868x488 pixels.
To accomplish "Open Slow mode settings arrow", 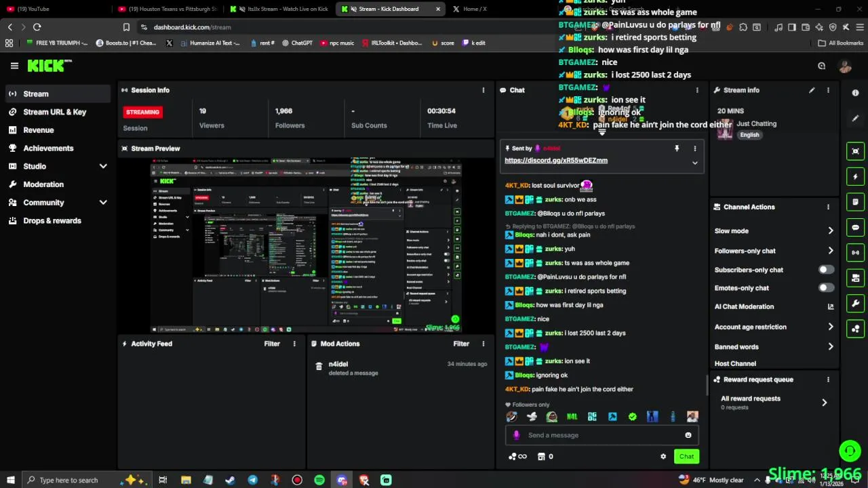I will tap(830, 231).
